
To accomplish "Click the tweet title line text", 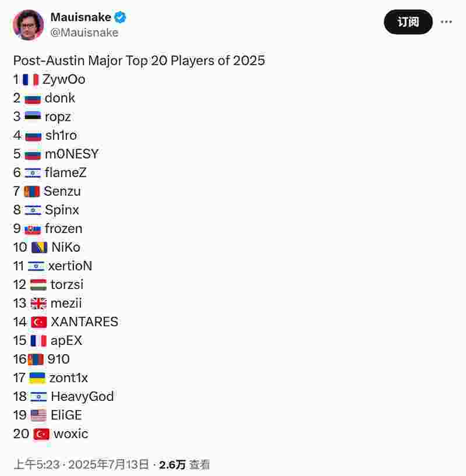I will pyautogui.click(x=139, y=61).
